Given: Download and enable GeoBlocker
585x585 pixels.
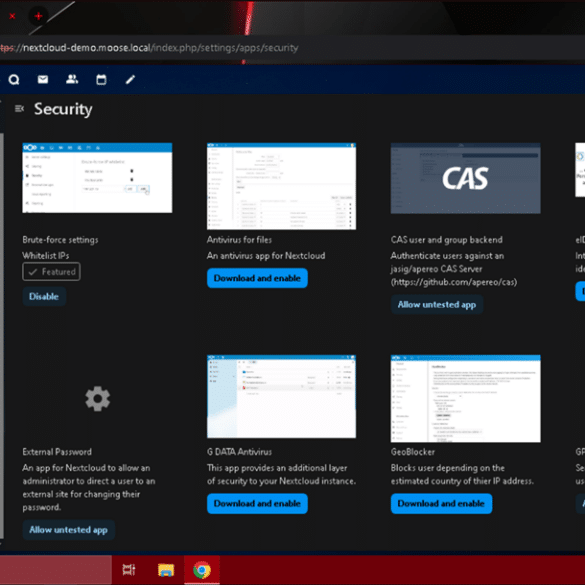Looking at the screenshot, I should point(441,504).
